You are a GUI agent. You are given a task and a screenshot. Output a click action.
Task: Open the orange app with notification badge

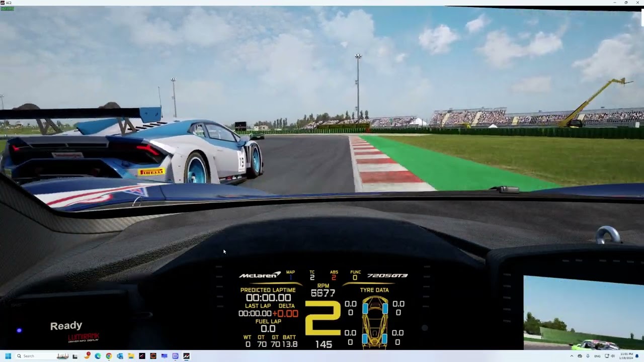87,356
